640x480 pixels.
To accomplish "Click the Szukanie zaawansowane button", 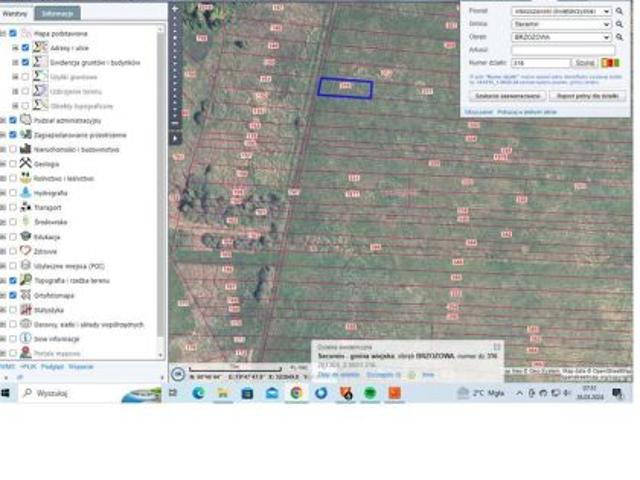I will [x=508, y=96].
